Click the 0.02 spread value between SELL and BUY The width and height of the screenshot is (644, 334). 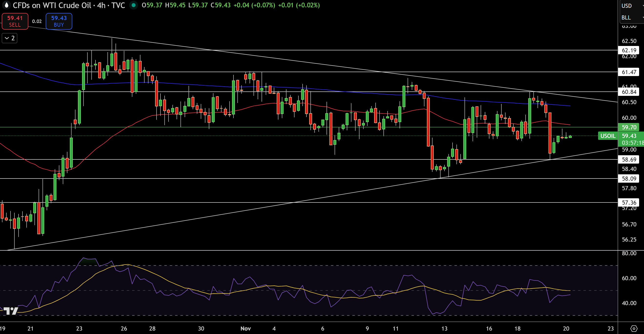click(36, 21)
